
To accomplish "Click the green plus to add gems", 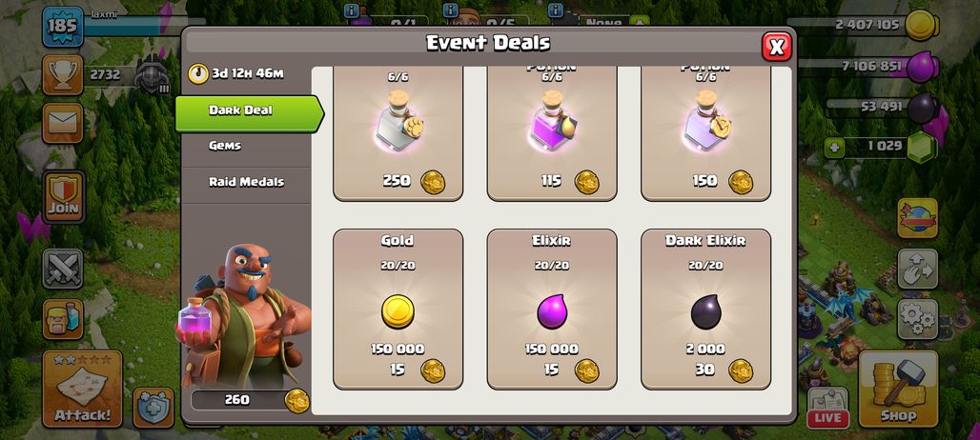I will click(x=832, y=149).
